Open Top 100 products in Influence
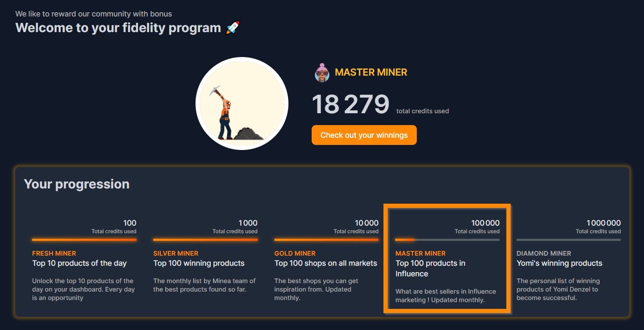644x330 pixels. 430,268
